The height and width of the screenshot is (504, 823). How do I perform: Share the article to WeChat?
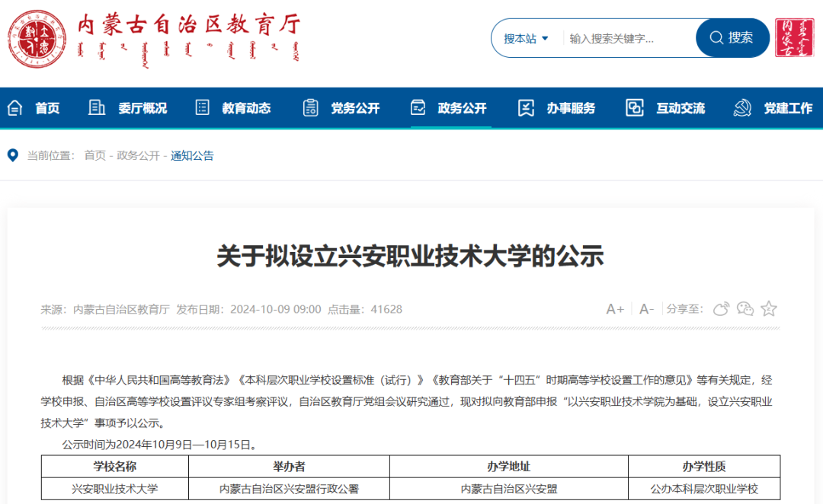point(745,308)
